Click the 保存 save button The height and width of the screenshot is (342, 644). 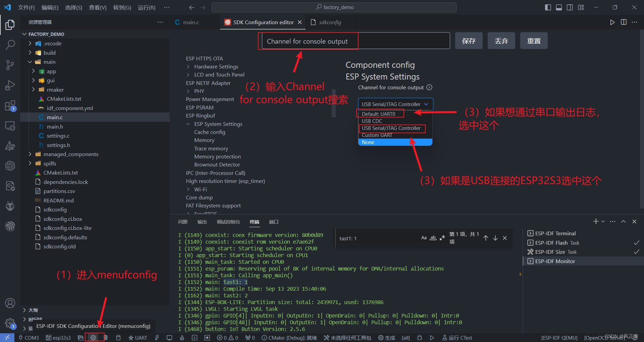pos(469,41)
